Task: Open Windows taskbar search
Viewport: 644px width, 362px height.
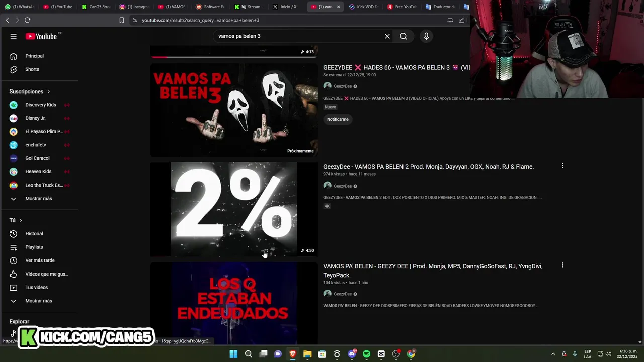Action: [248, 354]
